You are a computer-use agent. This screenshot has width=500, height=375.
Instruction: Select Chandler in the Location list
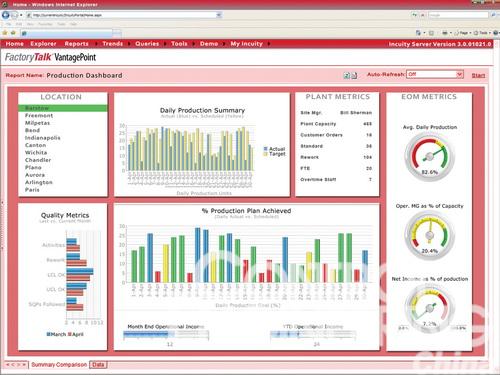(38, 160)
